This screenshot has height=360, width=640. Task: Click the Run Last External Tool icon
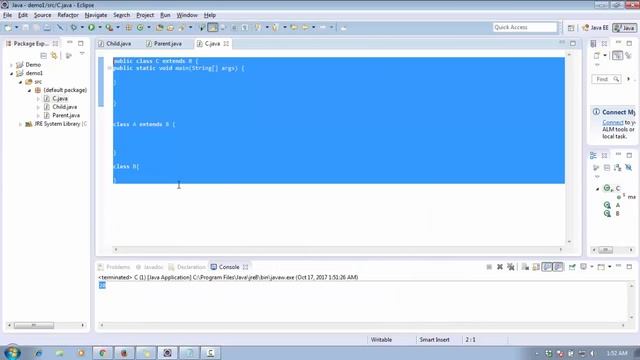(x=109, y=27)
